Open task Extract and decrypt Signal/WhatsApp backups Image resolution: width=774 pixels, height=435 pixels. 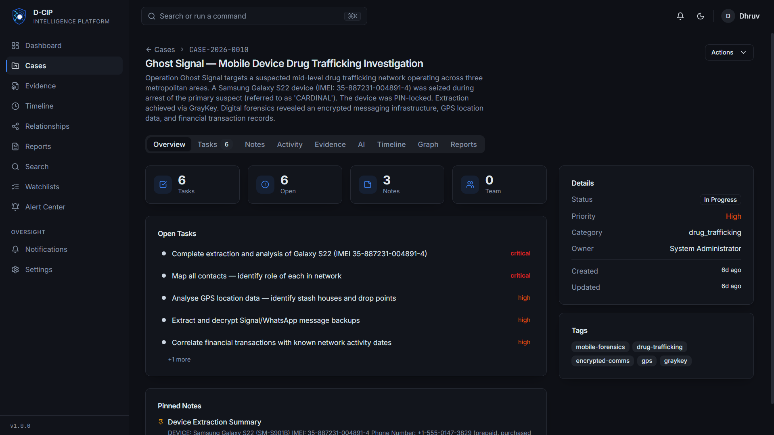pyautogui.click(x=346, y=320)
